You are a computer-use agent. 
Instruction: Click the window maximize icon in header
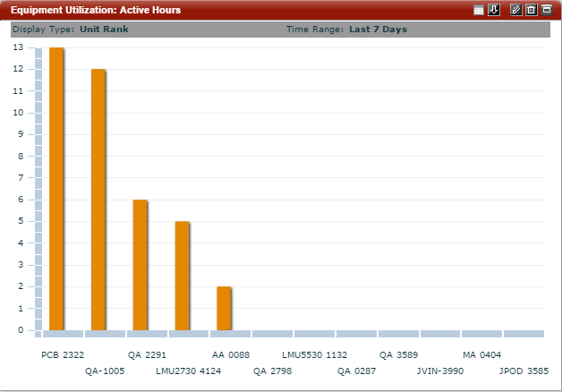pyautogui.click(x=547, y=10)
